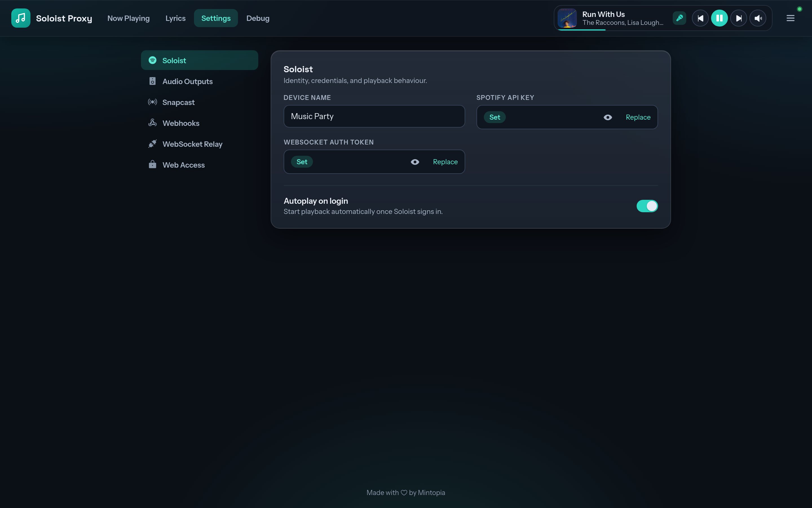This screenshot has width=812, height=508.
Task: Open the Snapcast settings section
Action: tap(199, 102)
